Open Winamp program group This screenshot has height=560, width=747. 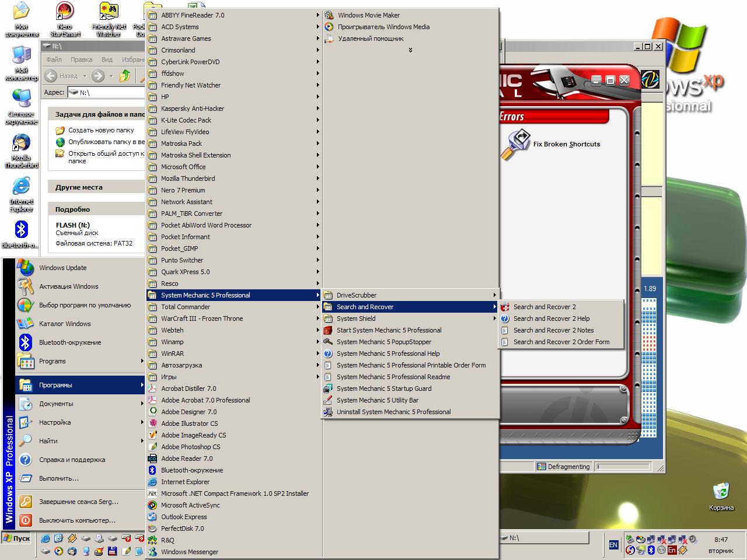click(234, 342)
